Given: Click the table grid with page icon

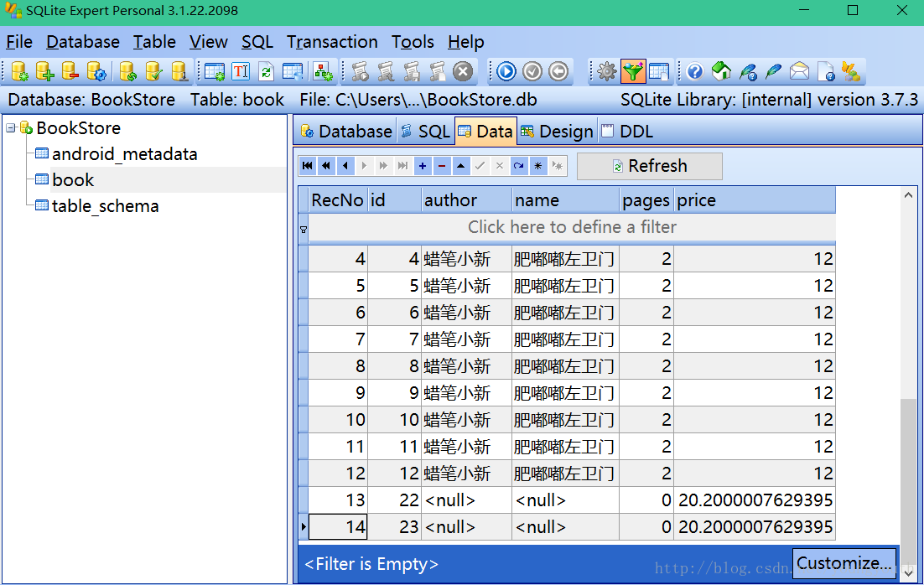Looking at the screenshot, I should tap(659, 72).
